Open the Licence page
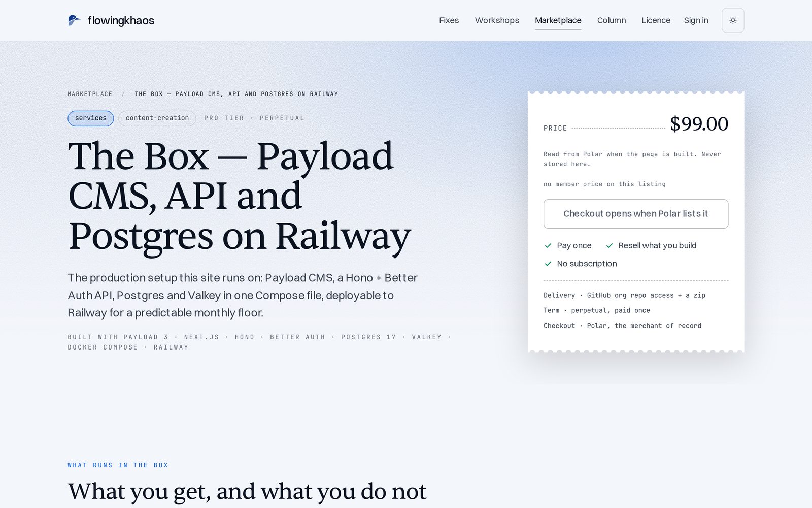Viewport: 812px width, 508px height. pyautogui.click(x=656, y=20)
